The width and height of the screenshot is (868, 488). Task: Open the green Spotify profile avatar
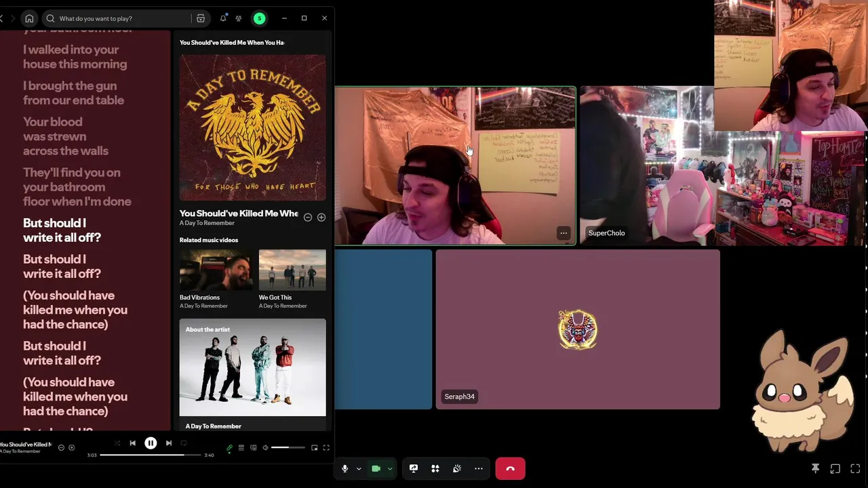click(259, 18)
